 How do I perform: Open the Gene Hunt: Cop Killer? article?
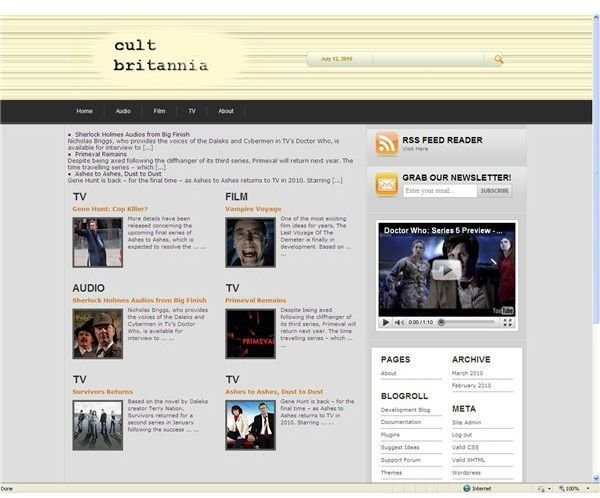click(110, 209)
